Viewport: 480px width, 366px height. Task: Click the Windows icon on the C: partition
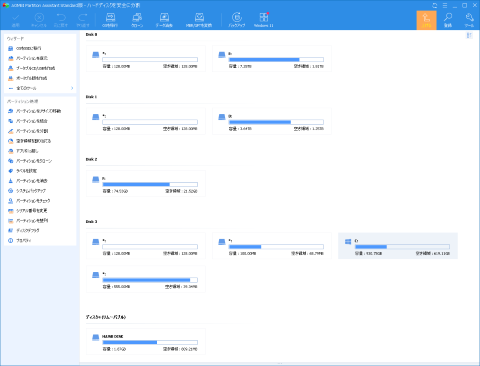coord(348,242)
